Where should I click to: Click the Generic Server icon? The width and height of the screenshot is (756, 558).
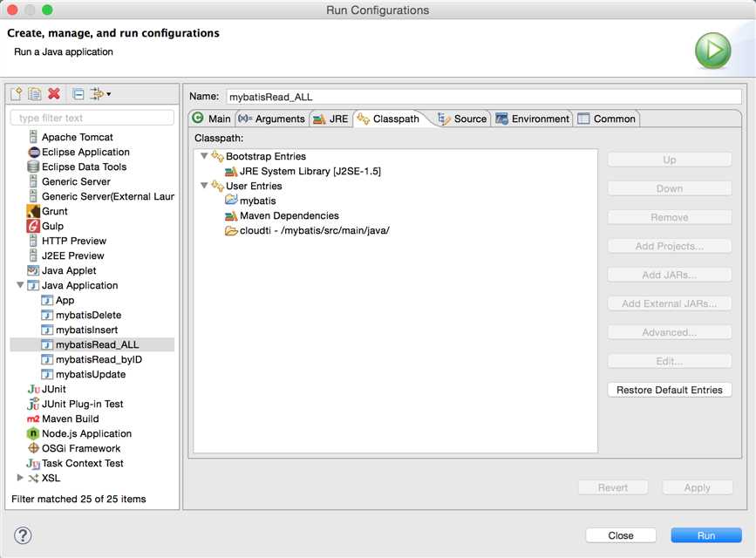[x=33, y=181]
